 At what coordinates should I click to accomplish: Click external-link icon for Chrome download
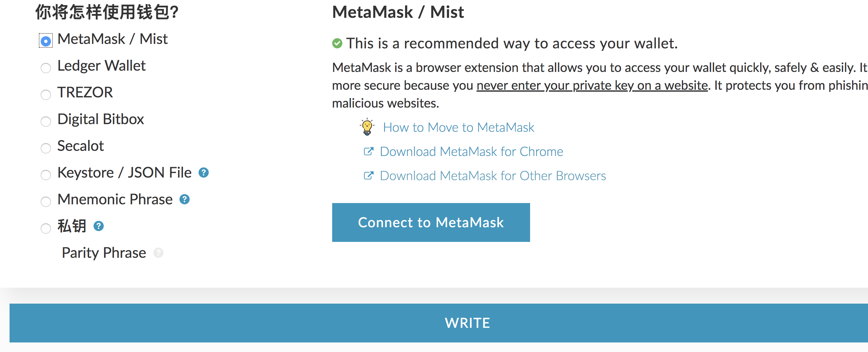[368, 151]
